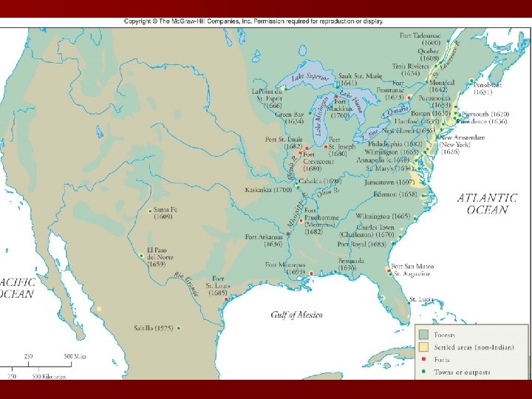Click the Pensacola (1696) label
The width and height of the screenshot is (532, 399).
(x=351, y=265)
